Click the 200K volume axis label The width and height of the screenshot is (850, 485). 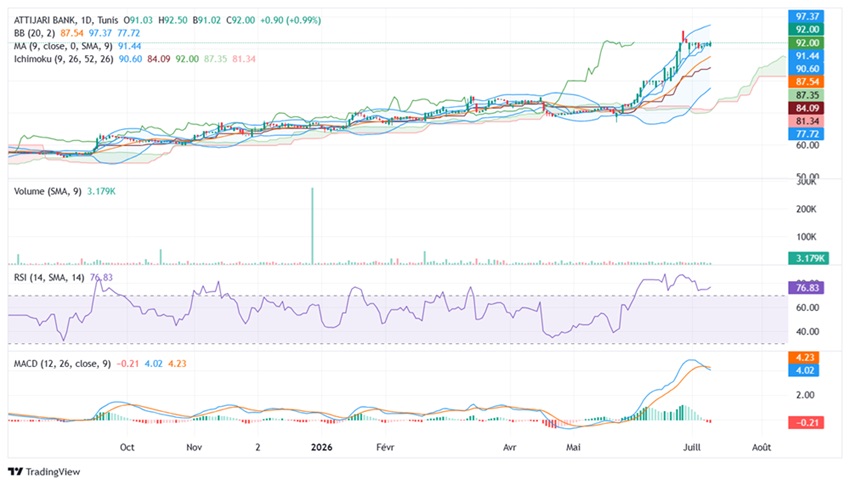click(x=806, y=209)
